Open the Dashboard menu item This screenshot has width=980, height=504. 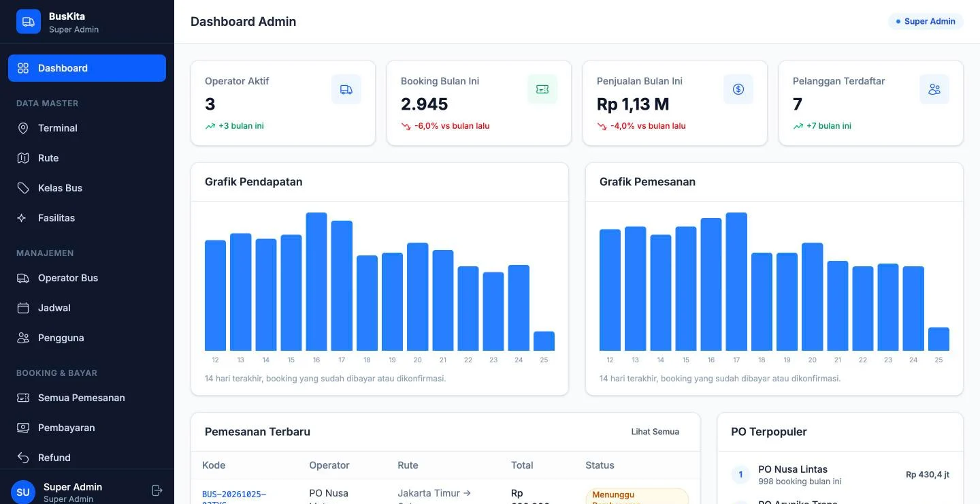pyautogui.click(x=87, y=68)
